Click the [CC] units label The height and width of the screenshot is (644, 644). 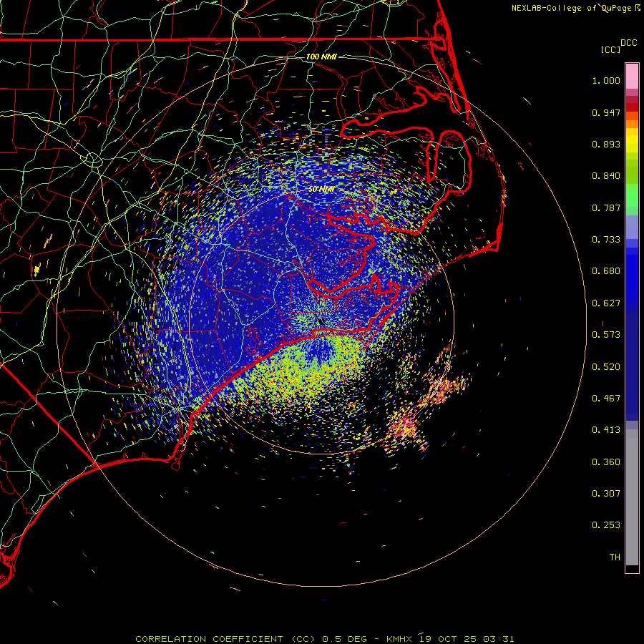(x=610, y=49)
